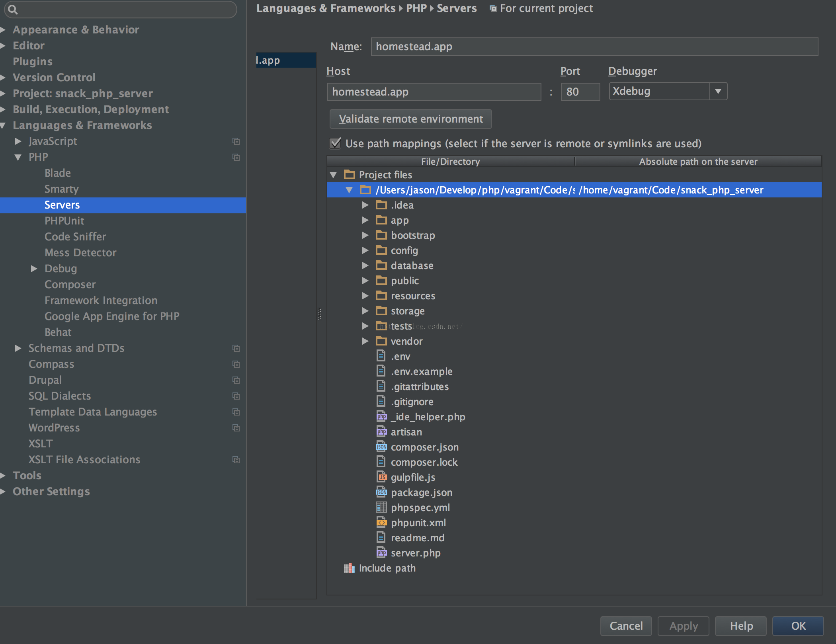Click project-level icon next to Schemas and DTDs
The width and height of the screenshot is (836, 644).
pyautogui.click(x=236, y=348)
